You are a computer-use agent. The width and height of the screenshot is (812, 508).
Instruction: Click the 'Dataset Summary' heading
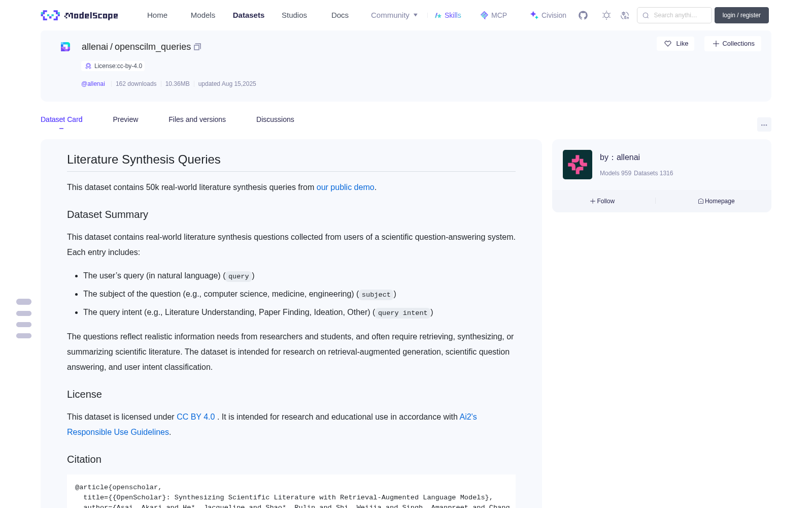(x=108, y=215)
